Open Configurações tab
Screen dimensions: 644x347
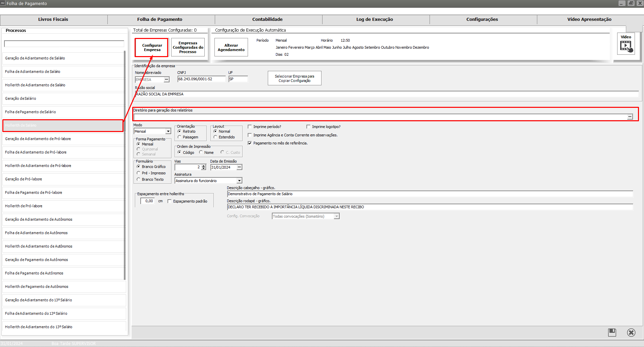click(482, 19)
